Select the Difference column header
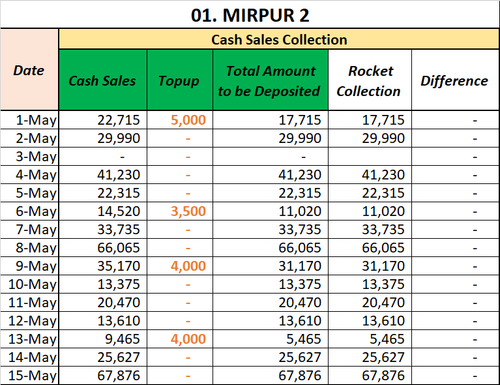Screen dimensions: 500x385 click(455, 80)
